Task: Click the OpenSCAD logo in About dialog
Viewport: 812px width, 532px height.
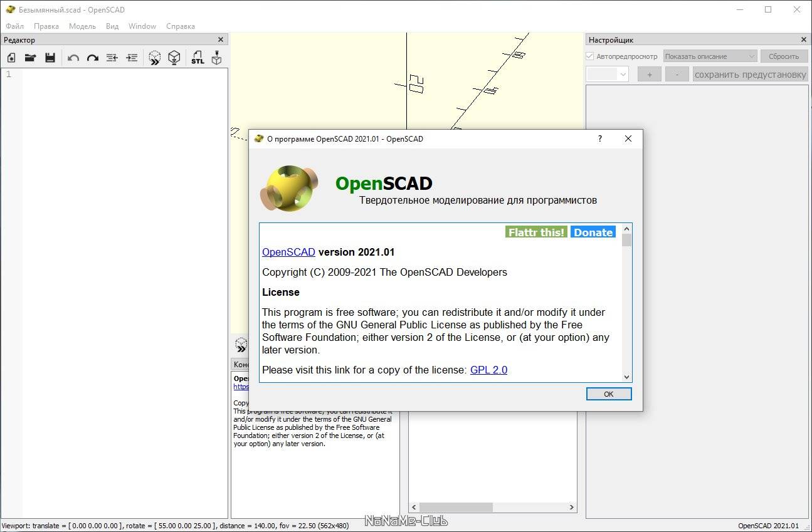Action: coord(289,188)
